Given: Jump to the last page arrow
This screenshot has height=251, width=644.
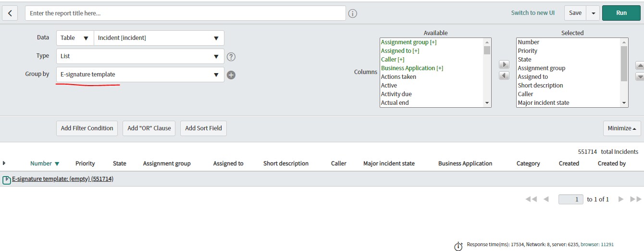Looking at the screenshot, I should (635, 199).
